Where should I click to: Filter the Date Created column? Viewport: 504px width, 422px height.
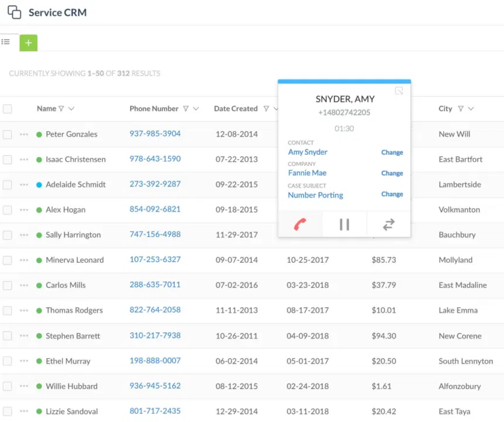pos(266,108)
